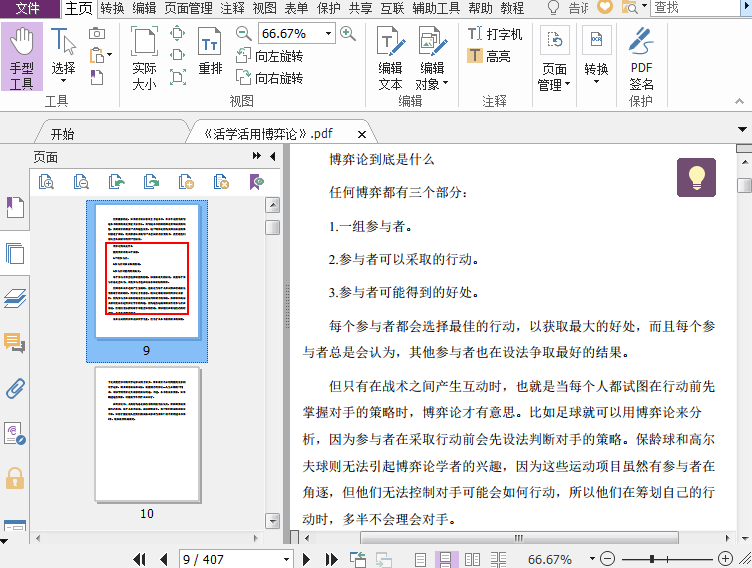Screen dimensions: 752x568
Task: Enable facing pages view mode
Action: click(x=472, y=559)
